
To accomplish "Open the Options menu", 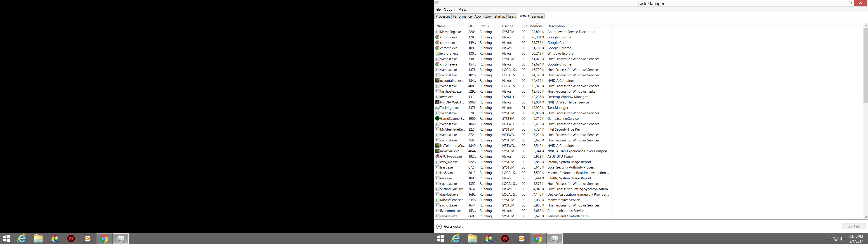I will tap(450, 9).
